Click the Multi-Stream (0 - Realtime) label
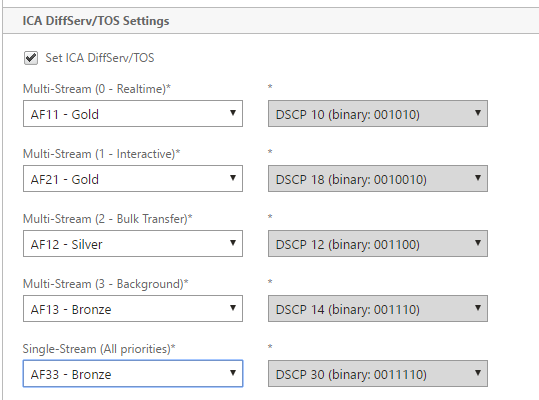 [x=97, y=89]
